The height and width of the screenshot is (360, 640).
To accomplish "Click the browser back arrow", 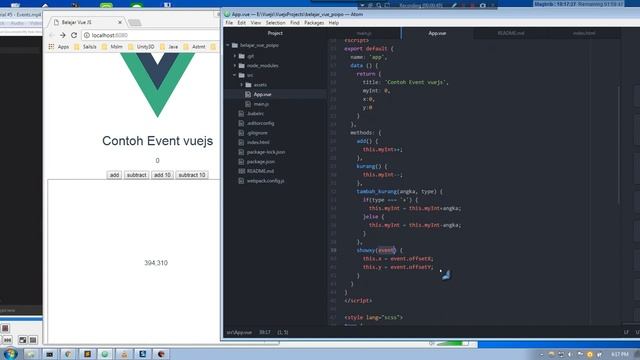I will tap(52, 36).
